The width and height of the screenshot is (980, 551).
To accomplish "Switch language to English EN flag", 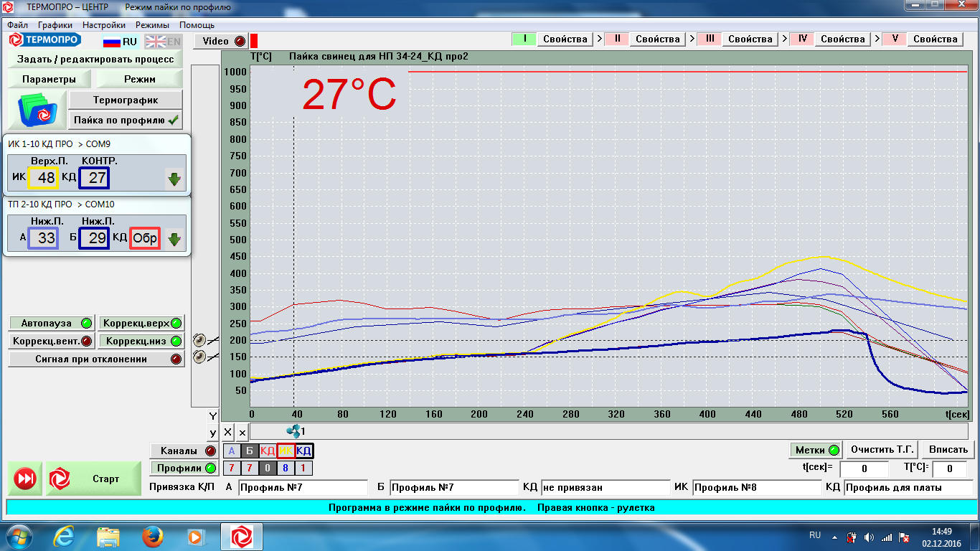I will point(163,42).
